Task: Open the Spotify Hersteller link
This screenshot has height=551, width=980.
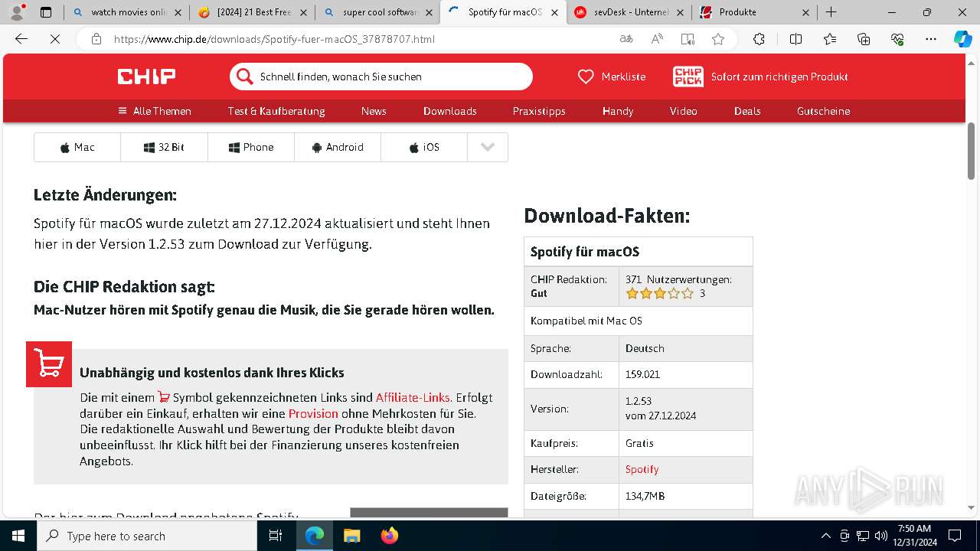Action: click(642, 469)
